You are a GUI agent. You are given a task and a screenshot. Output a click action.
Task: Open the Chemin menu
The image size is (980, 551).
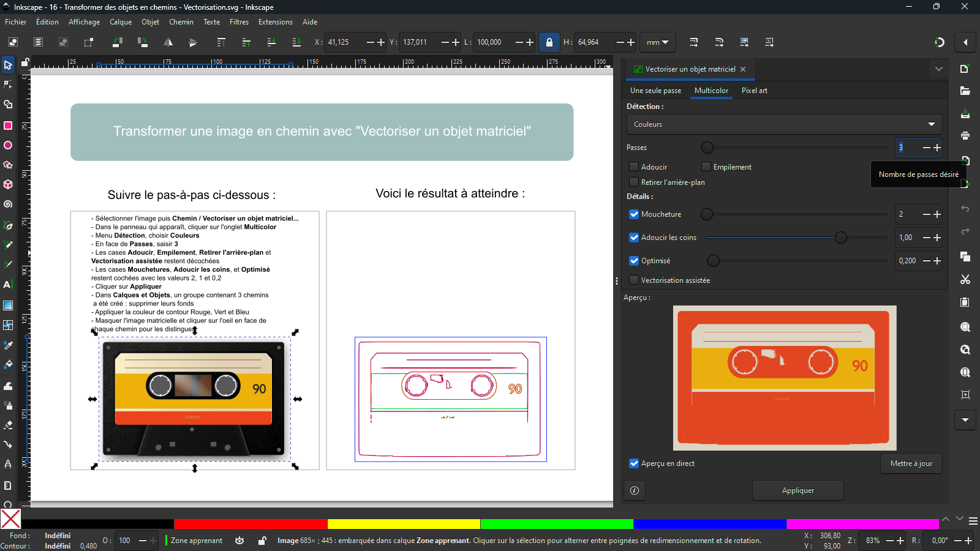click(x=181, y=22)
